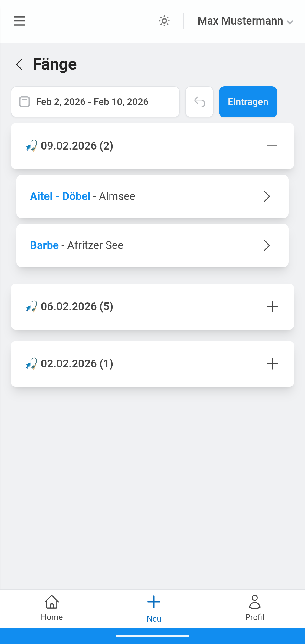Click the fishing icon next to 09.02.2026
The height and width of the screenshot is (644, 305).
(x=31, y=146)
